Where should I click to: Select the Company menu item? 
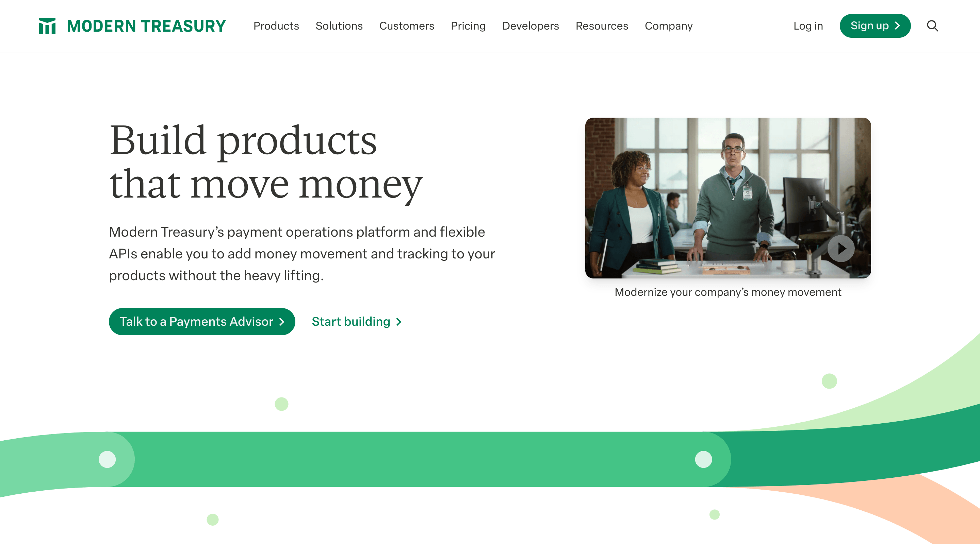tap(668, 26)
